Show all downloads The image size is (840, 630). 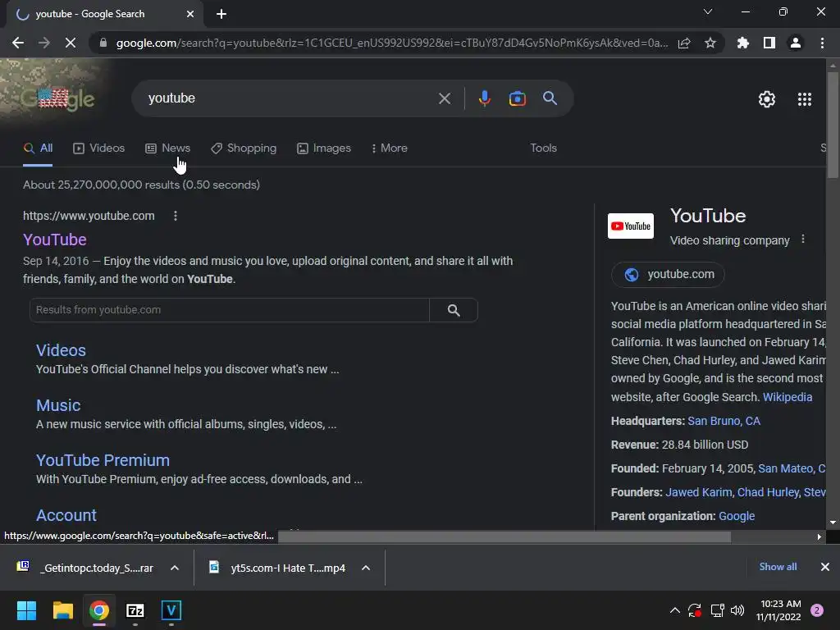tap(778, 567)
